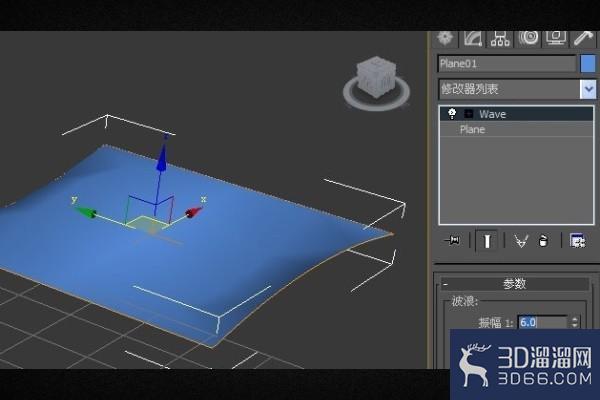This screenshot has height=400, width=600.
Task: Open the Motion panel tab
Action: tap(528, 38)
